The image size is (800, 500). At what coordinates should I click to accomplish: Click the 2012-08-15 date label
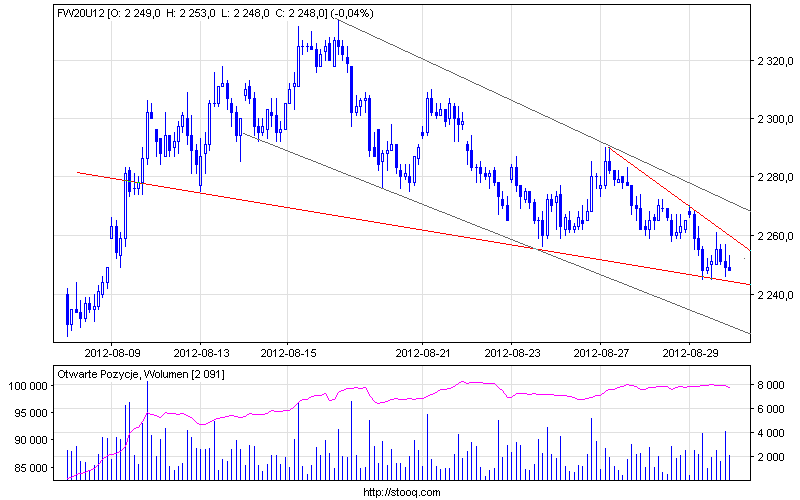click(x=288, y=353)
